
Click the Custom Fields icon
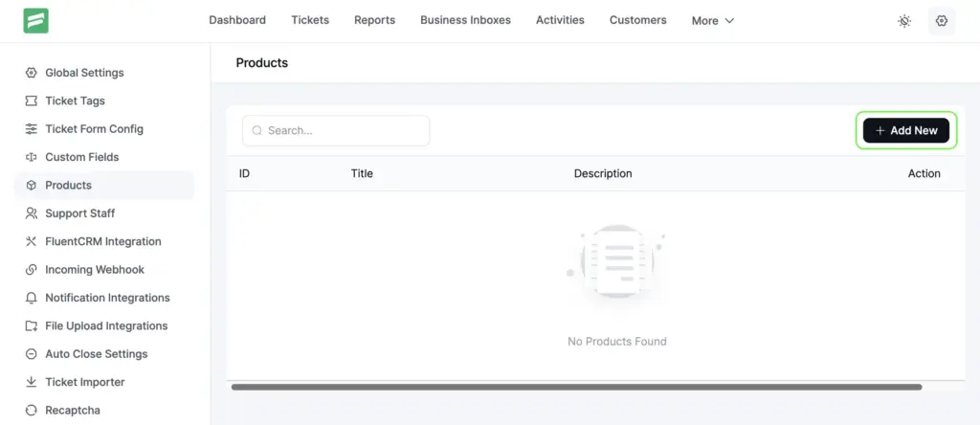coord(31,157)
